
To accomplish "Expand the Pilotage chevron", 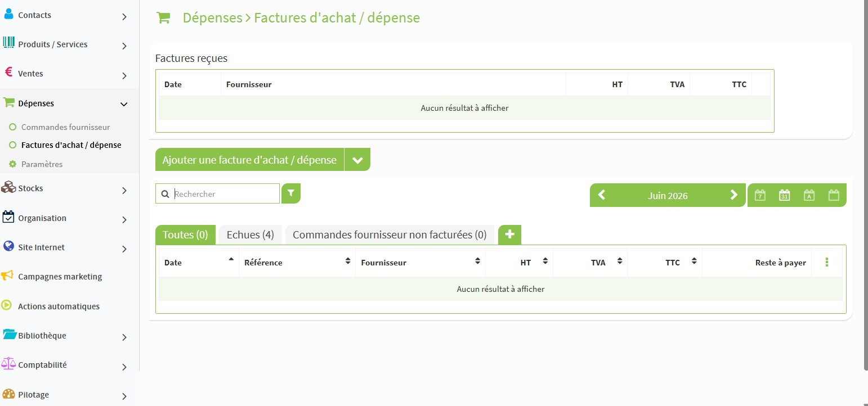I will tap(124, 396).
